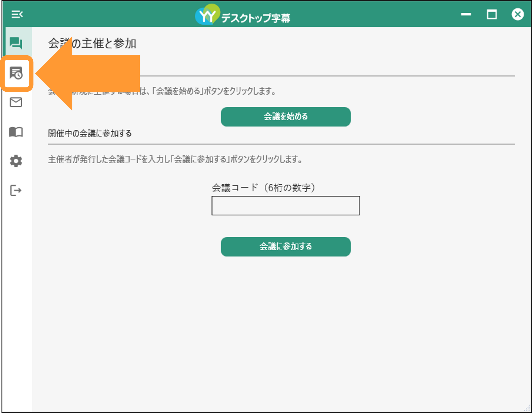The width and height of the screenshot is (532, 413).
Task: Open the manual book sidebar icon
Action: (16, 132)
